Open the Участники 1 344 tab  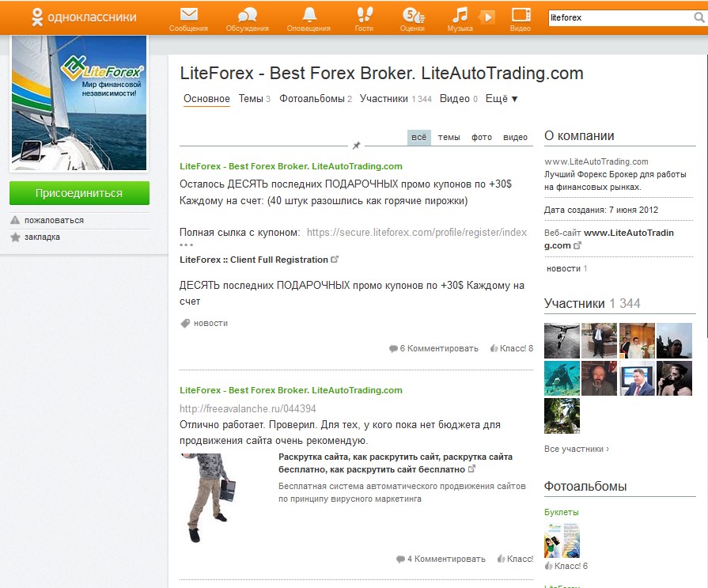pyautogui.click(x=396, y=99)
